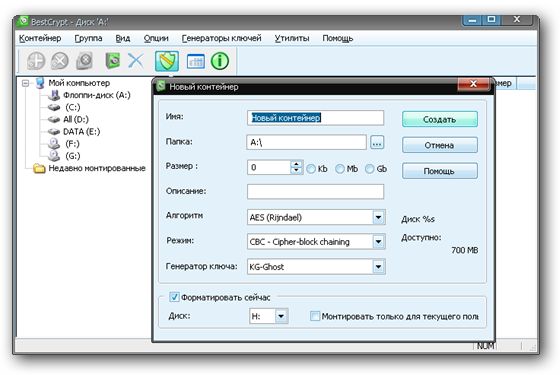Click the Создать button

click(x=440, y=119)
